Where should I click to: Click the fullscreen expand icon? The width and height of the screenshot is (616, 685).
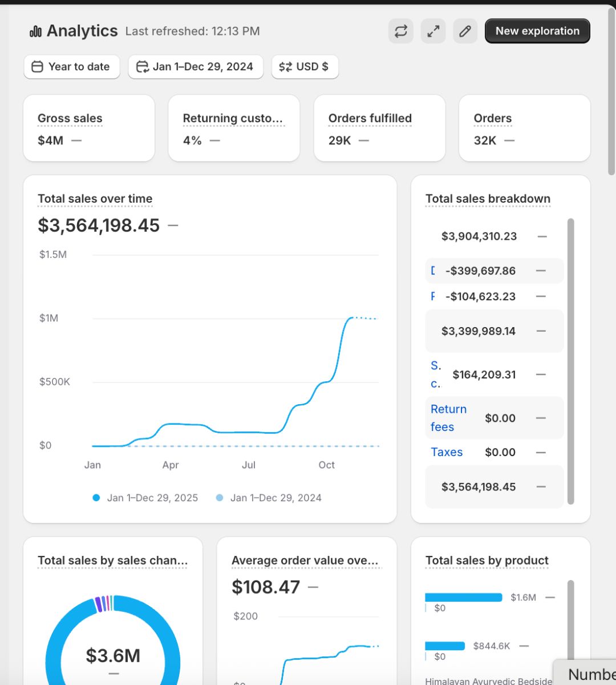pyautogui.click(x=433, y=31)
